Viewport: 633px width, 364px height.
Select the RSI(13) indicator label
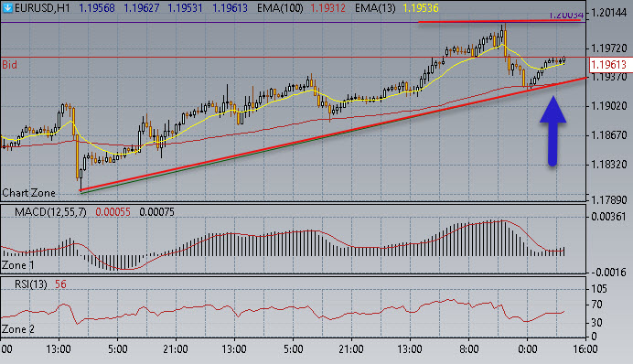point(31,284)
